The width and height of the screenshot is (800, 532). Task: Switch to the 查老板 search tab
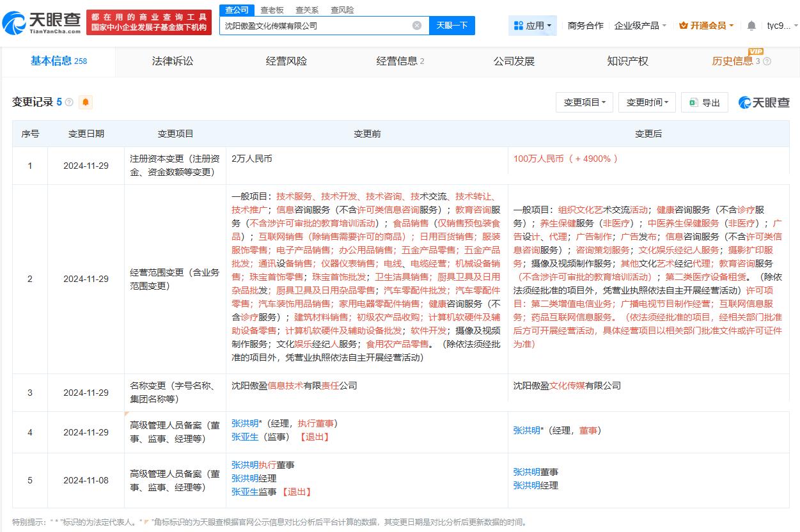coord(272,10)
